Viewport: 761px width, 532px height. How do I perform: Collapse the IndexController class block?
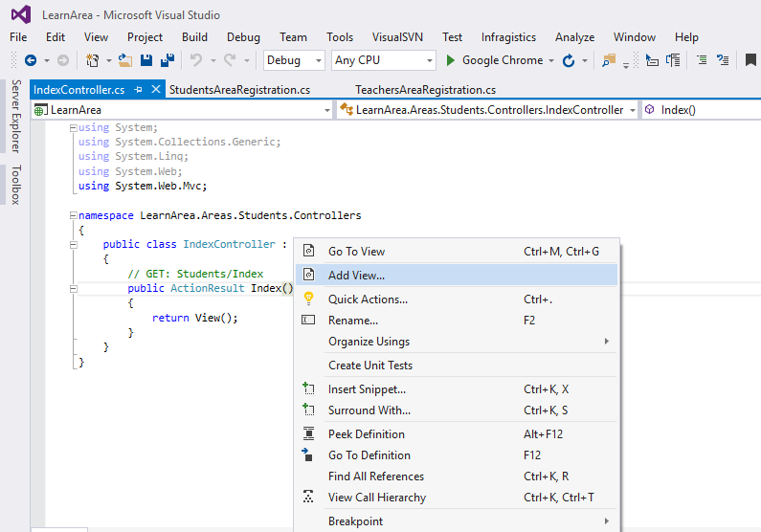pyautogui.click(x=74, y=245)
